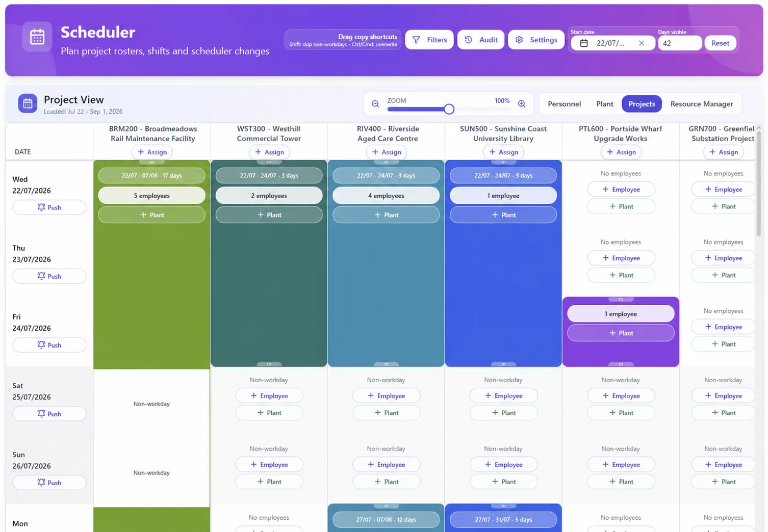This screenshot has height=532, width=768.
Task: Assign to SUN500 Sunshine Coast University Library
Action: [503, 152]
